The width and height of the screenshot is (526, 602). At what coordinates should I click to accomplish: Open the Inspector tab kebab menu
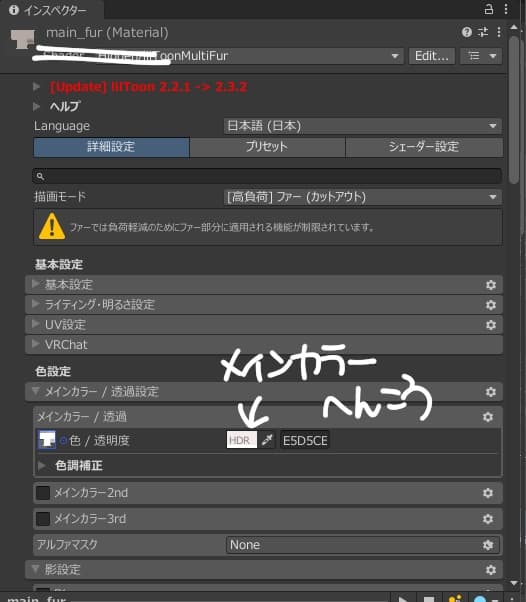(x=506, y=9)
